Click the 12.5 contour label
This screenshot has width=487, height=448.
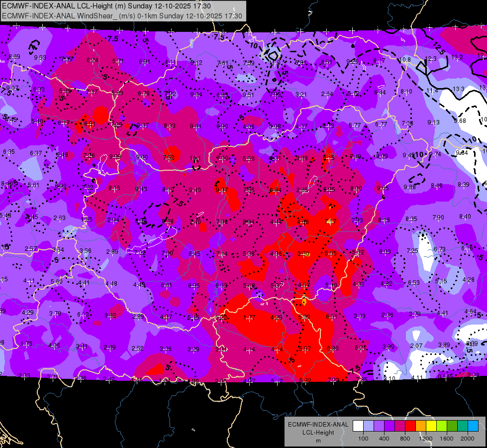pyautogui.click(x=438, y=48)
